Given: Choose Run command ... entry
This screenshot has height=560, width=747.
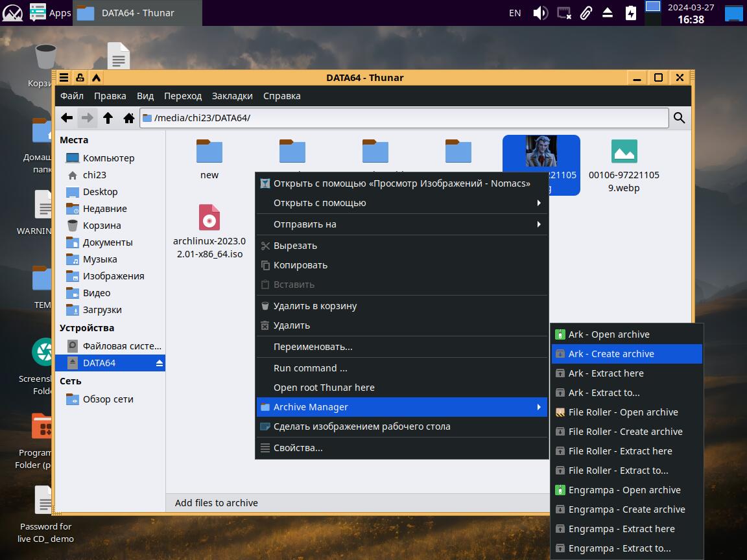Looking at the screenshot, I should coord(401,369).
